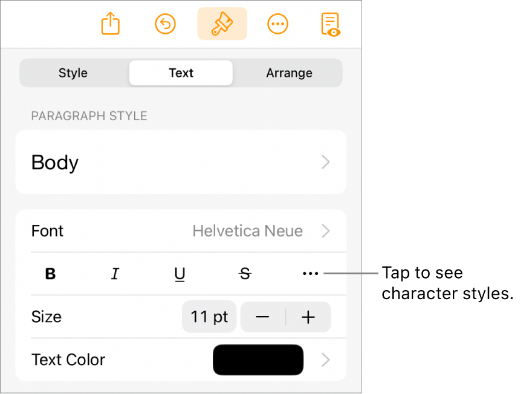Tap the Format paintbrush icon
532x394 pixels.
(x=222, y=24)
